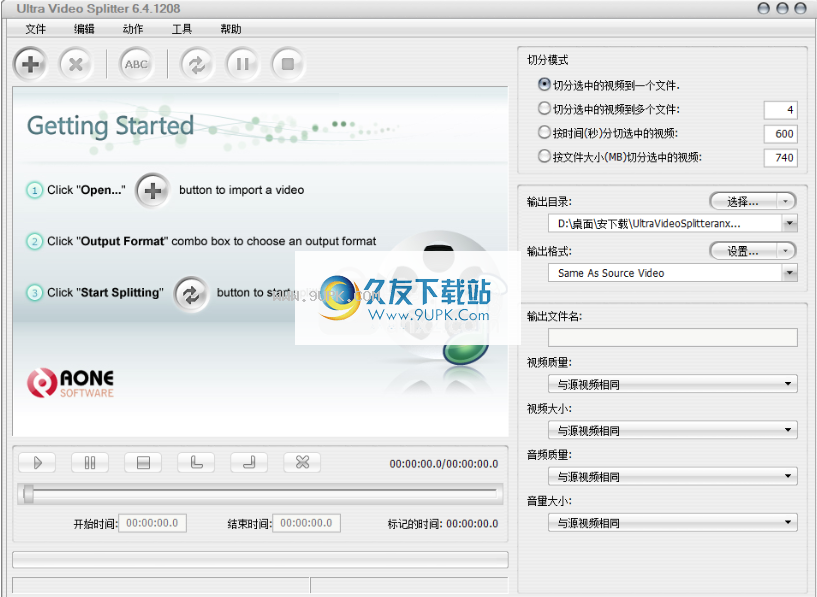
Task: Select 按文件大小(MB)切分选中的视频 radio option
Action: click(544, 156)
